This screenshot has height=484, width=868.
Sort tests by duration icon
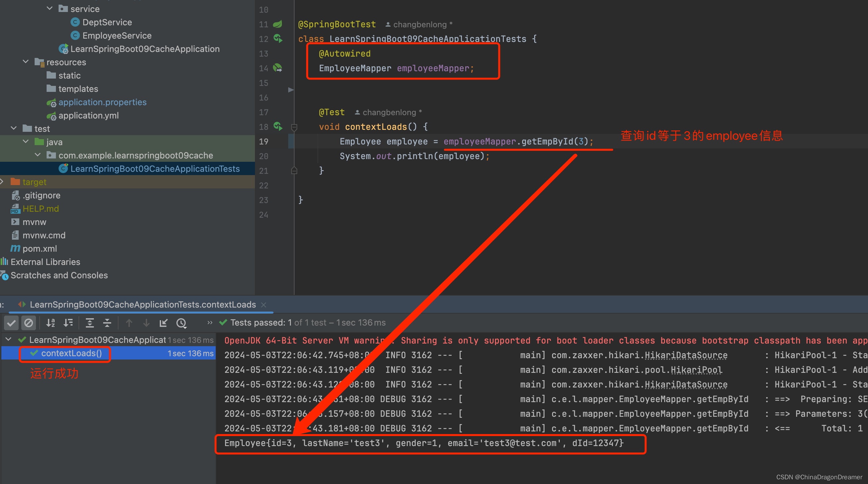point(68,323)
